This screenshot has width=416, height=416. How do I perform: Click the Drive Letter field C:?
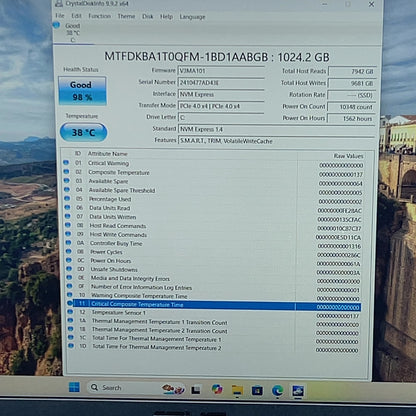221,117
